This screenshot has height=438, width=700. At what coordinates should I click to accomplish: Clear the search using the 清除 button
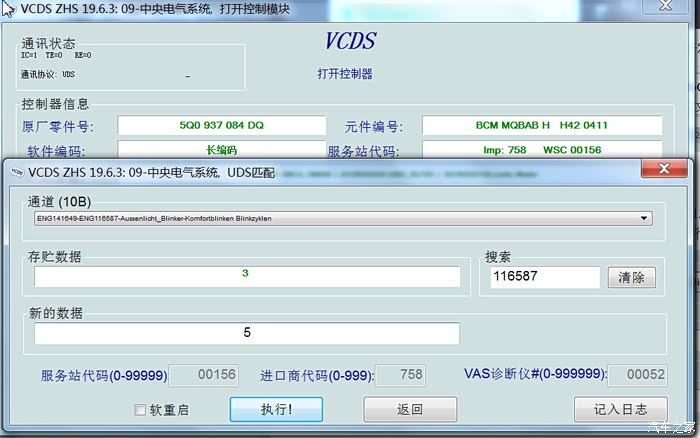(x=631, y=277)
